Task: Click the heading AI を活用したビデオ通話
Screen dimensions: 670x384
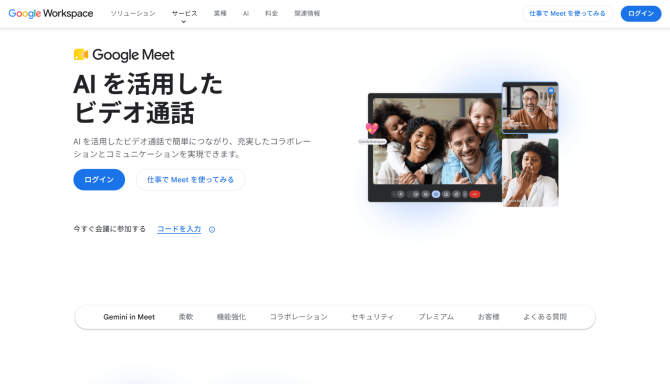Action: pyautogui.click(x=148, y=98)
